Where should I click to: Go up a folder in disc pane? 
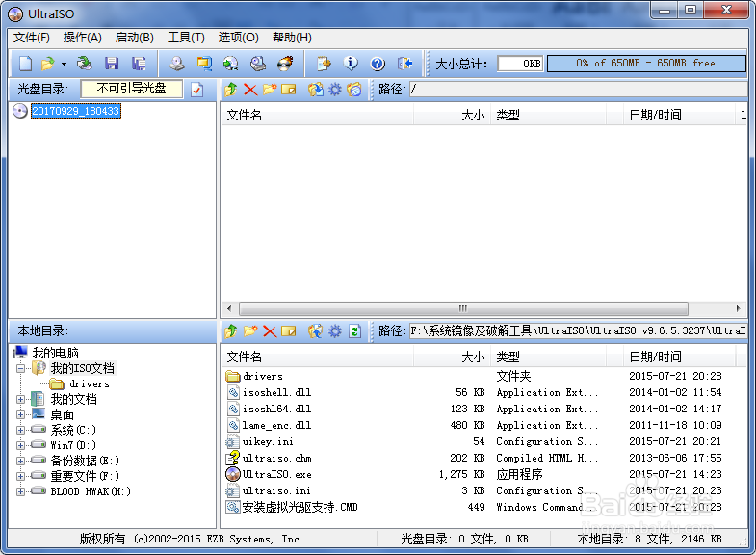[x=230, y=90]
